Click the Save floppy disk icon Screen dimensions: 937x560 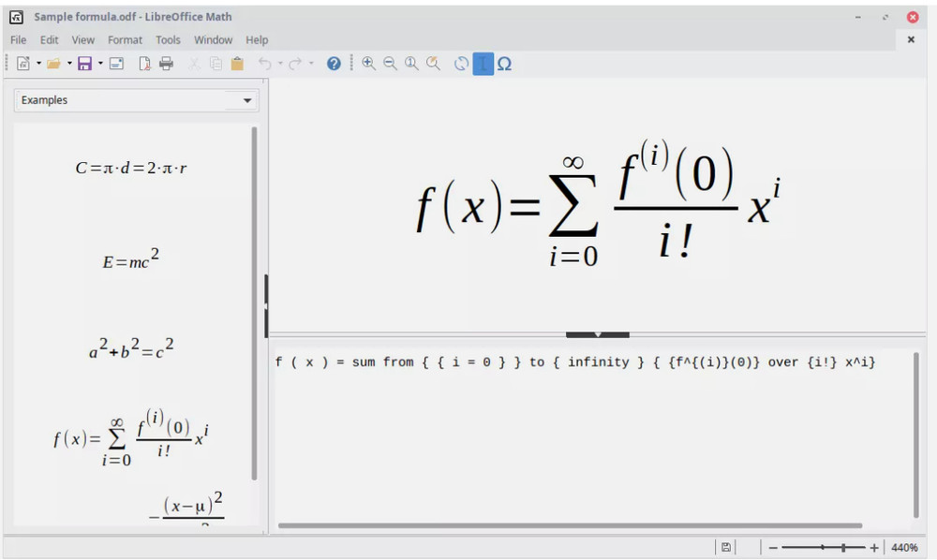pyautogui.click(x=84, y=64)
